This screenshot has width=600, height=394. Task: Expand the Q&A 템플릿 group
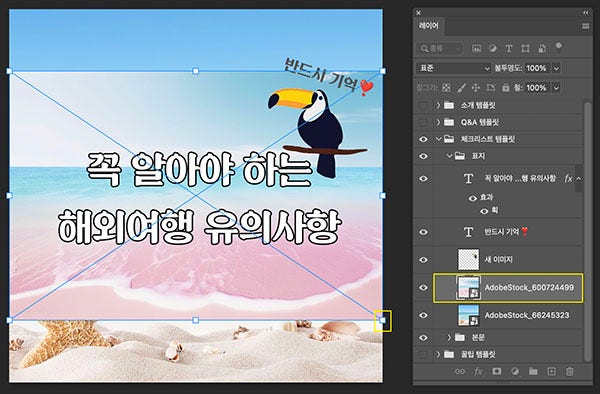coord(439,122)
